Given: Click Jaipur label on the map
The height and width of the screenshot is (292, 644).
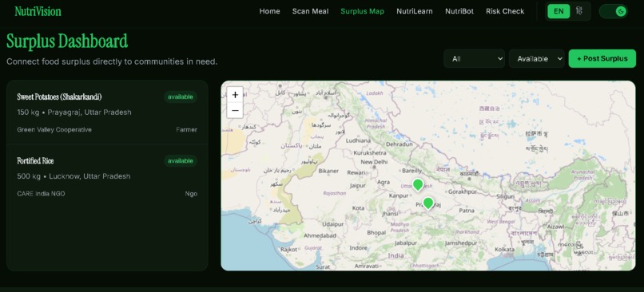Looking at the screenshot, I should [x=357, y=186].
